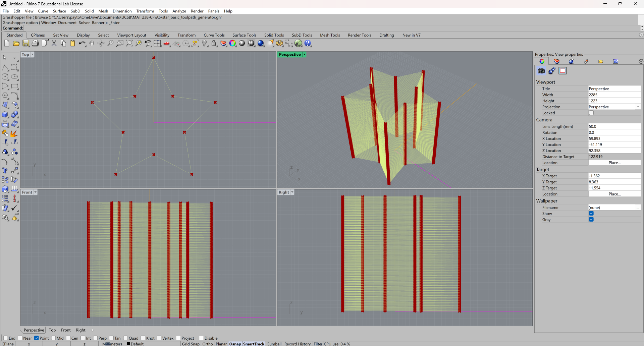Open the Right viewport dropdown arrow
The width and height of the screenshot is (644, 346).
pyautogui.click(x=292, y=192)
